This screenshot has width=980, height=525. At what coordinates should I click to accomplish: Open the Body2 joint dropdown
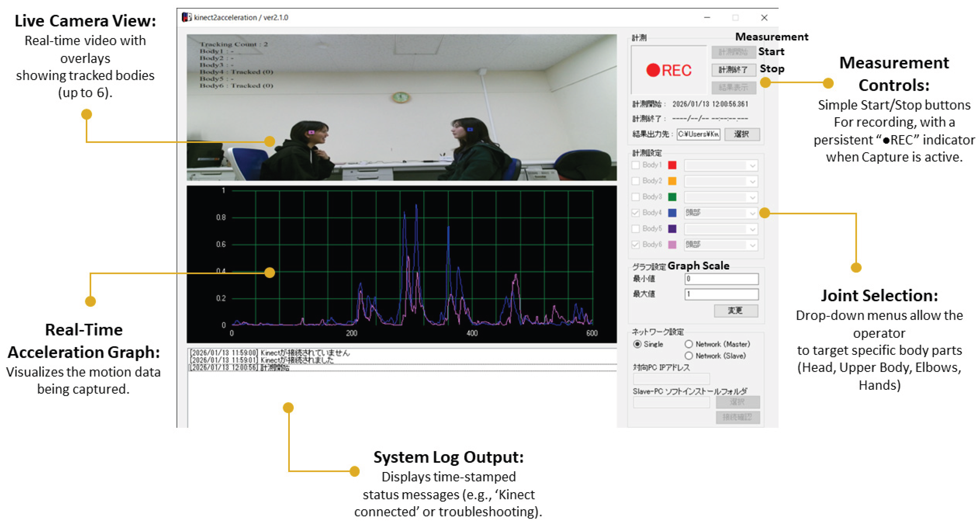click(x=721, y=181)
